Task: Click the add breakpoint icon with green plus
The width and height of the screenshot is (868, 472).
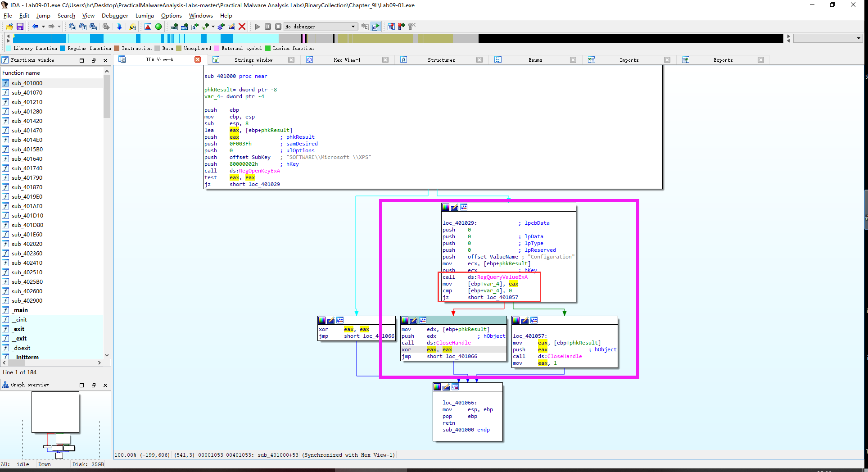Action: pos(402,27)
